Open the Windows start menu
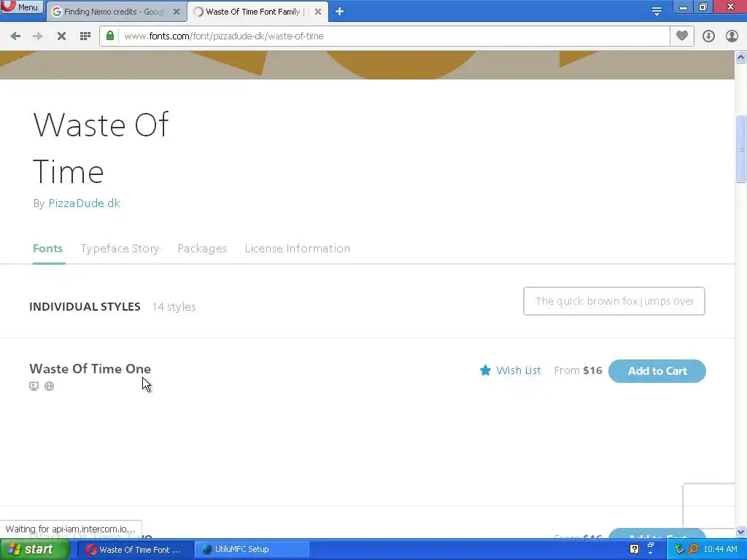The width and height of the screenshot is (747, 560). tap(35, 550)
